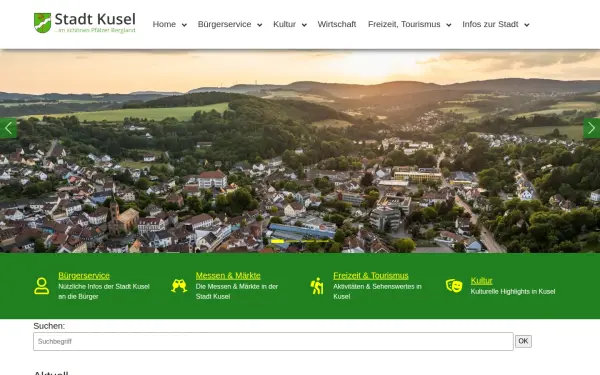Show the previous slideshow image
This screenshot has width=600, height=375.
8,128
